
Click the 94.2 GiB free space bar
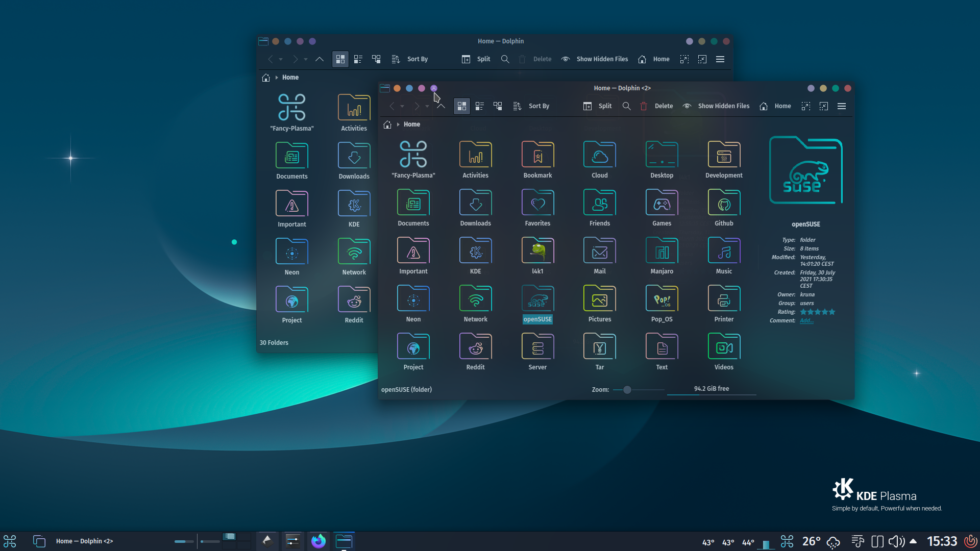tap(712, 390)
